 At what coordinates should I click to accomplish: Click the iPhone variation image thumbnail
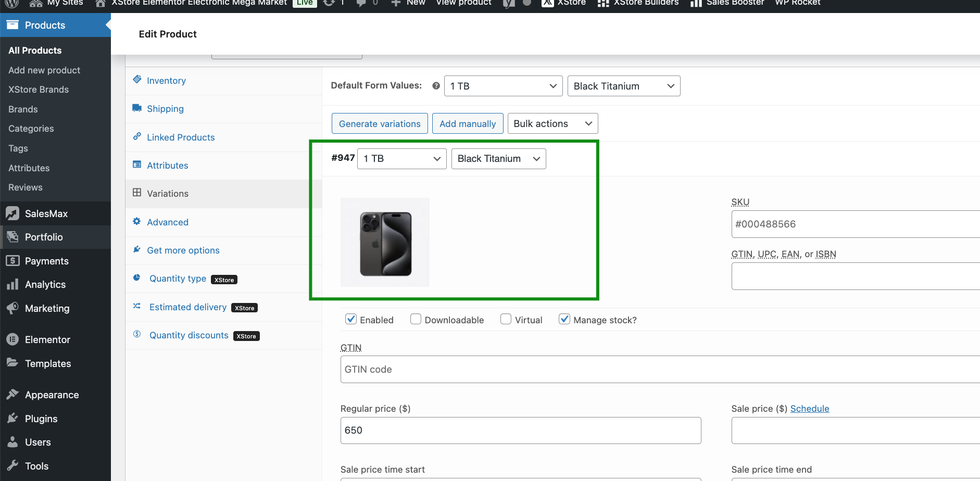[385, 242]
